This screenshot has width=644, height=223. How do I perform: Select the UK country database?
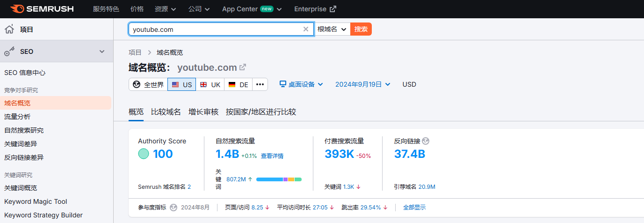(210, 84)
